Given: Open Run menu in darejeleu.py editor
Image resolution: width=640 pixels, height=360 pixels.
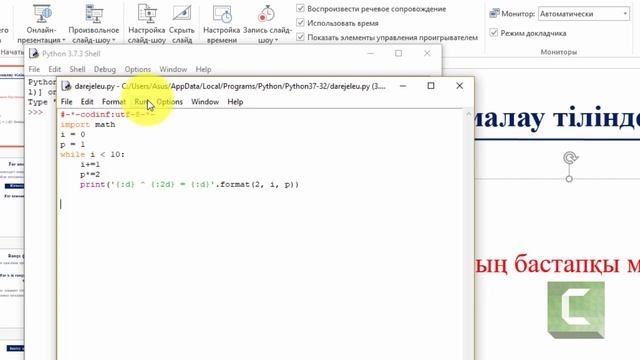Looking at the screenshot, I should coord(141,102).
